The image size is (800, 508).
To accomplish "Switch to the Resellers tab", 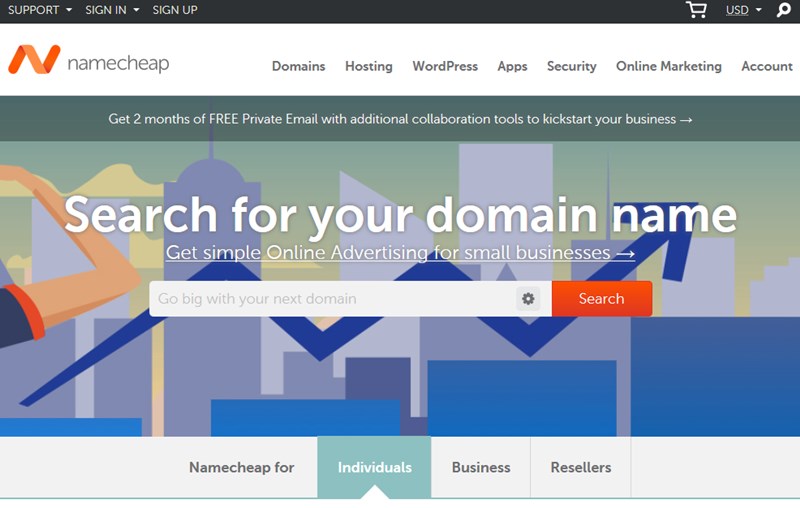I will click(581, 467).
